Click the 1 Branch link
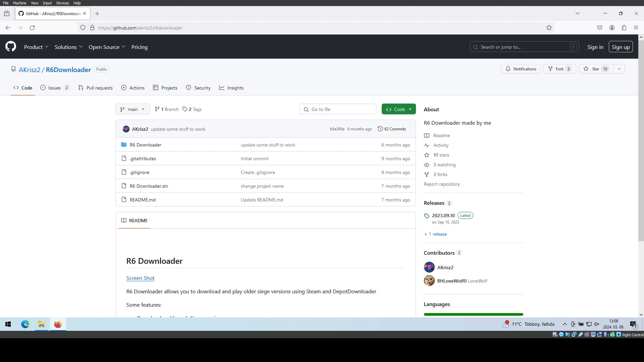Image resolution: width=644 pixels, height=362 pixels. (167, 109)
